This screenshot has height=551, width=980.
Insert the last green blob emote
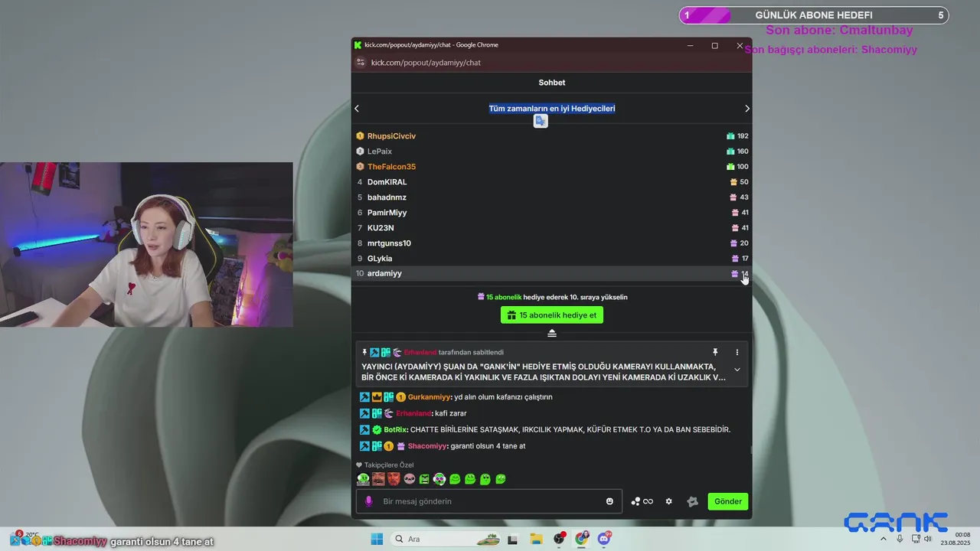[x=501, y=479]
